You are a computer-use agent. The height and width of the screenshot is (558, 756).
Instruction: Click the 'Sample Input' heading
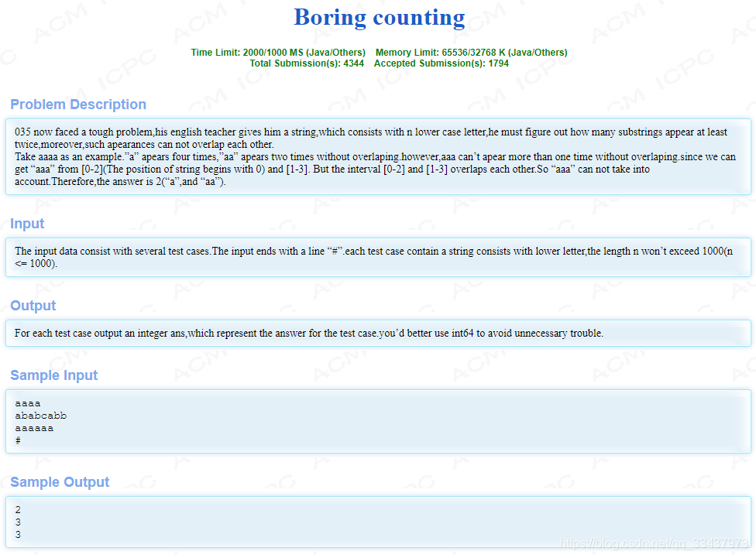tap(54, 375)
